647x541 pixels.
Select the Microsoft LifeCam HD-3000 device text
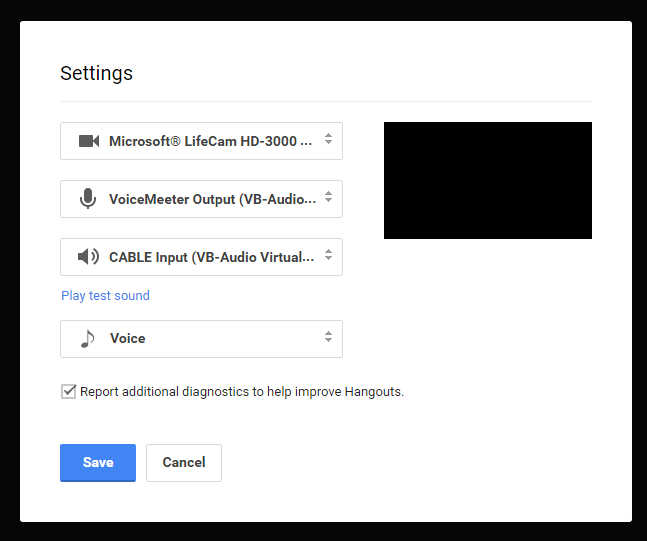pos(210,141)
